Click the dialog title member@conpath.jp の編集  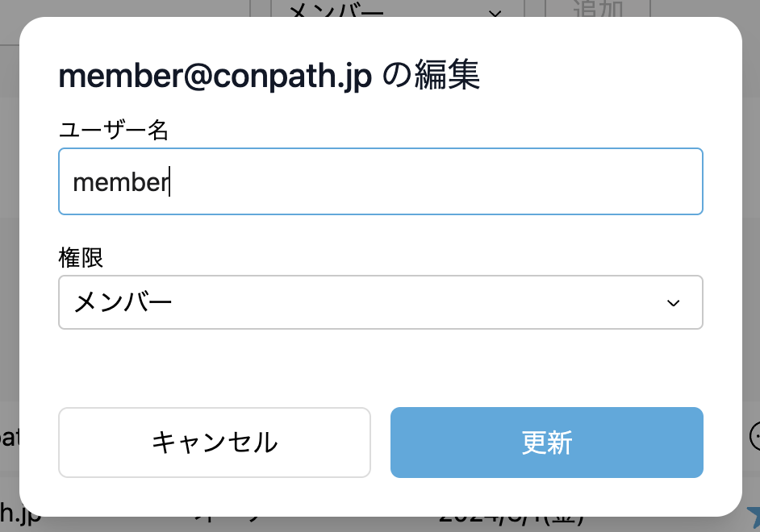tap(269, 77)
